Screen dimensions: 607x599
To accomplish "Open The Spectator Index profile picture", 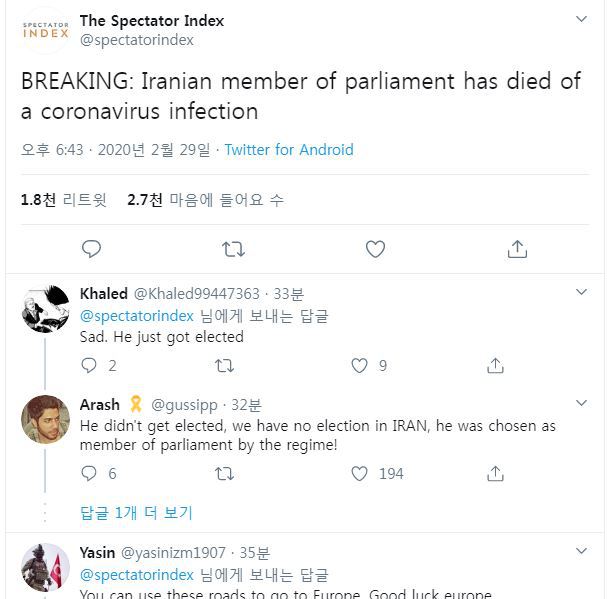I will click(x=45, y=30).
